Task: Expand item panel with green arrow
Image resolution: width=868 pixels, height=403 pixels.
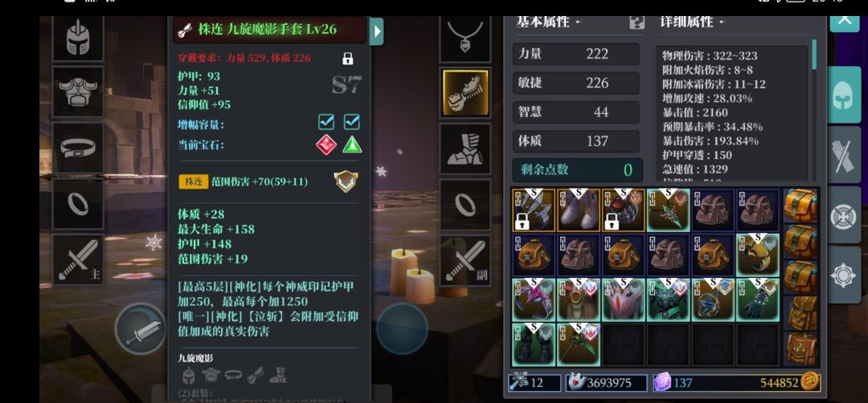Action: [376, 31]
